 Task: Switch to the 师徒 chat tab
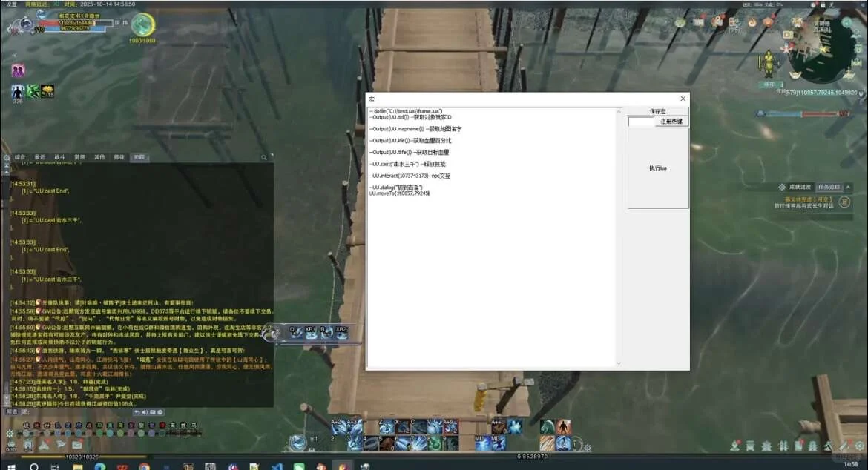[119, 157]
